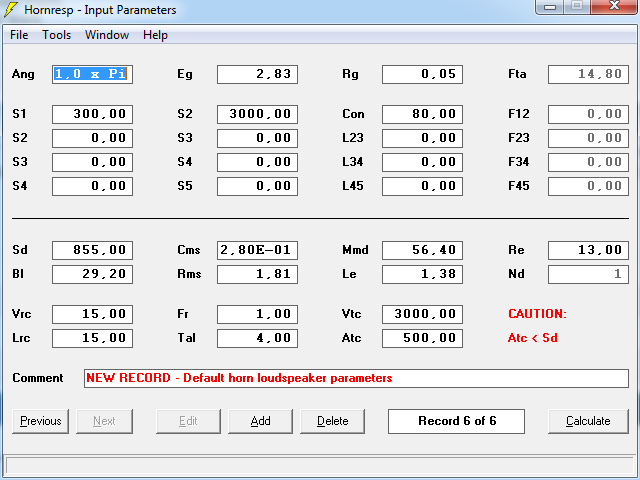Screen dimensions: 640x480
Task: Open the Window menu
Action: pos(106,35)
